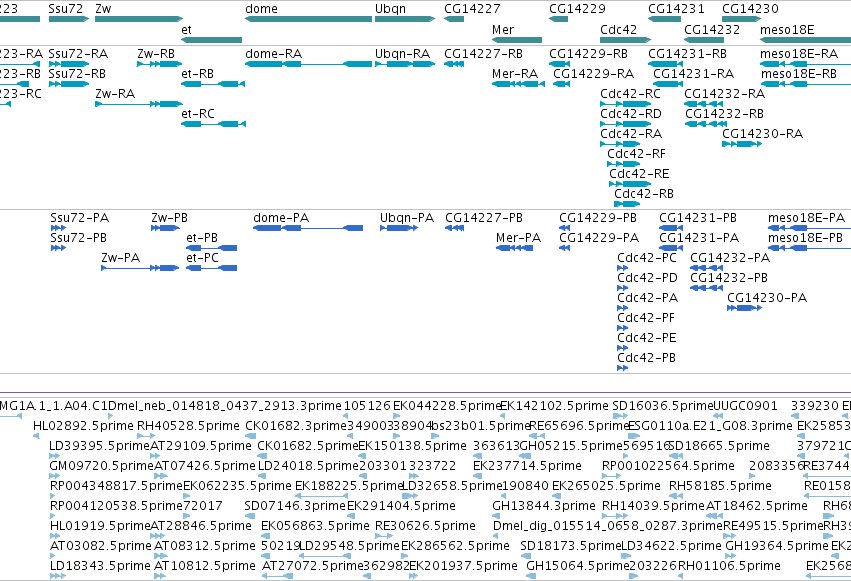This screenshot has height=581, width=851.
Task: Click the et-RC transcript
Action: pyautogui.click(x=213, y=124)
